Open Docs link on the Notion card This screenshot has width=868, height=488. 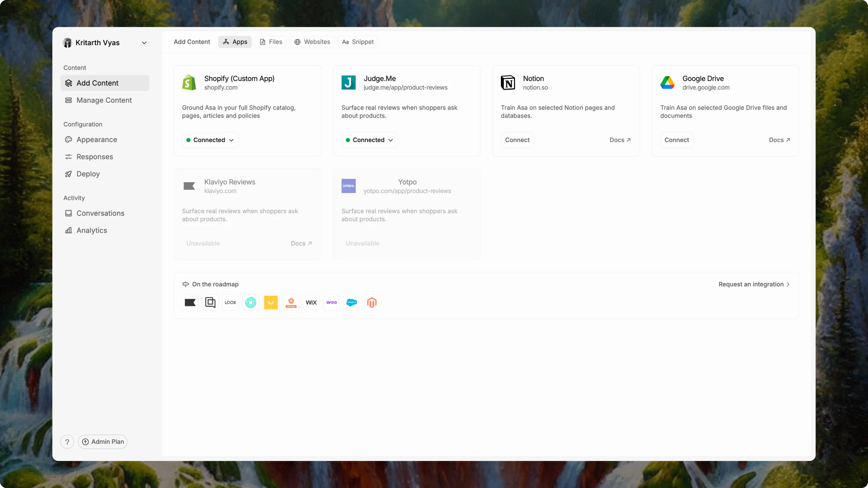click(x=620, y=140)
